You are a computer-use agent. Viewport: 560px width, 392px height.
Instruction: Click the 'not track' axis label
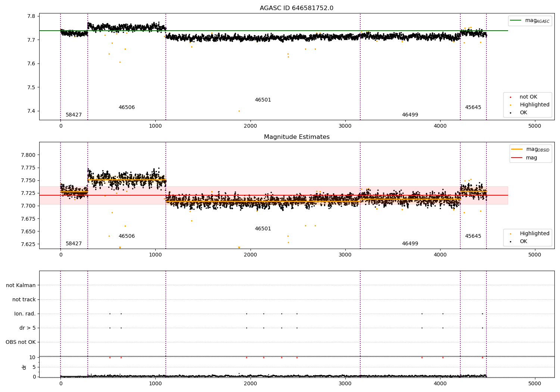point(24,300)
